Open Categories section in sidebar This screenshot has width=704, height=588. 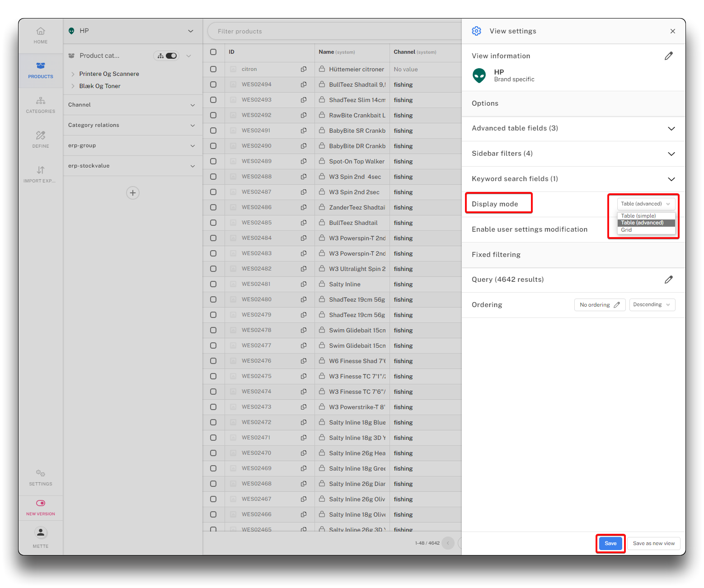41,105
